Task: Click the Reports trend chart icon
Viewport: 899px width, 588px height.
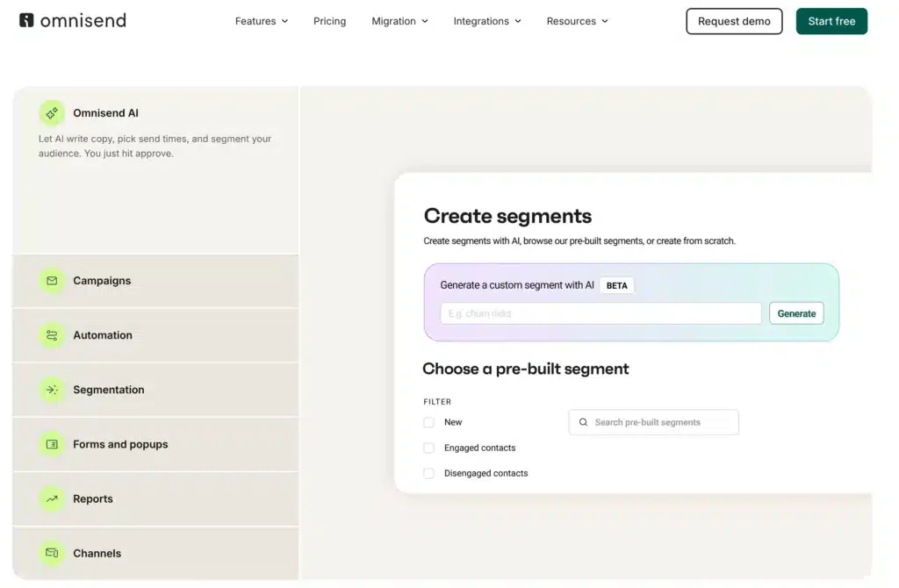Action: 52,498
